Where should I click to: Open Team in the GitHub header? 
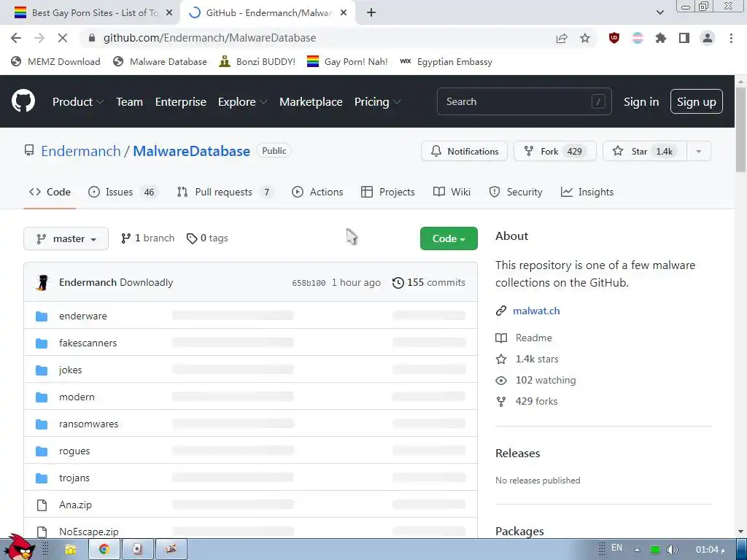pos(129,102)
